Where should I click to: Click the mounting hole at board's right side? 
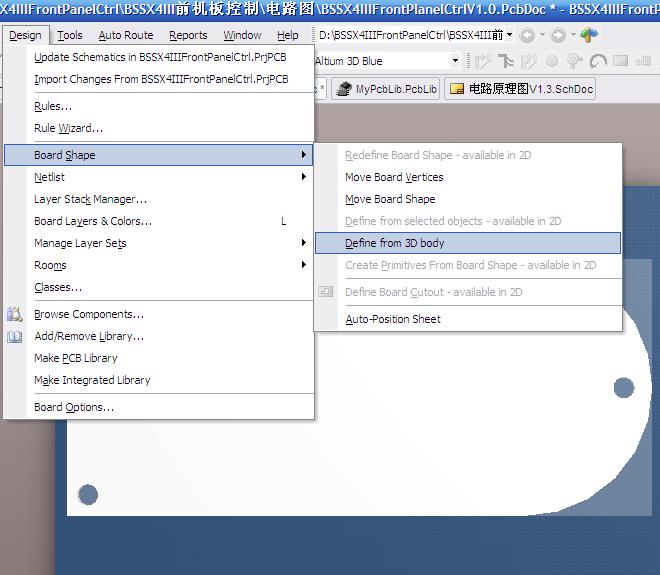[x=624, y=387]
